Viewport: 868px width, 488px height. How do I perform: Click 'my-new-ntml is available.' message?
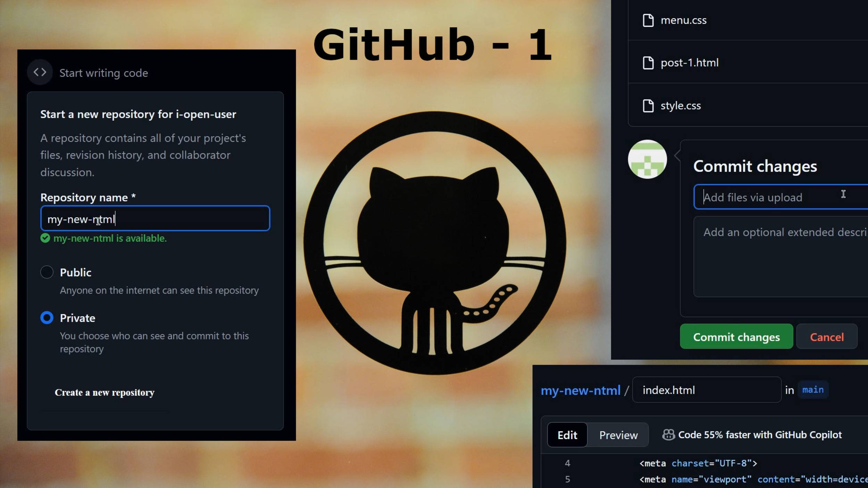(x=110, y=238)
